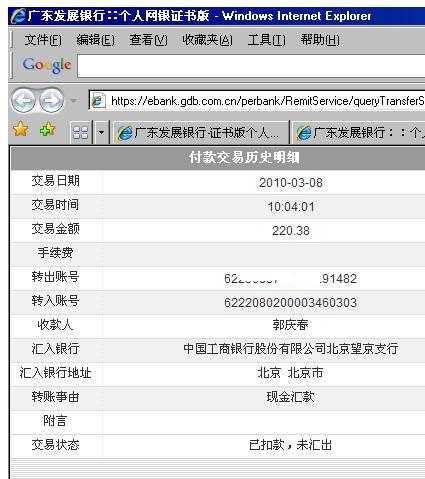425x479 pixels.
Task: Open the 收藏夹(A) menu
Action: (207, 40)
